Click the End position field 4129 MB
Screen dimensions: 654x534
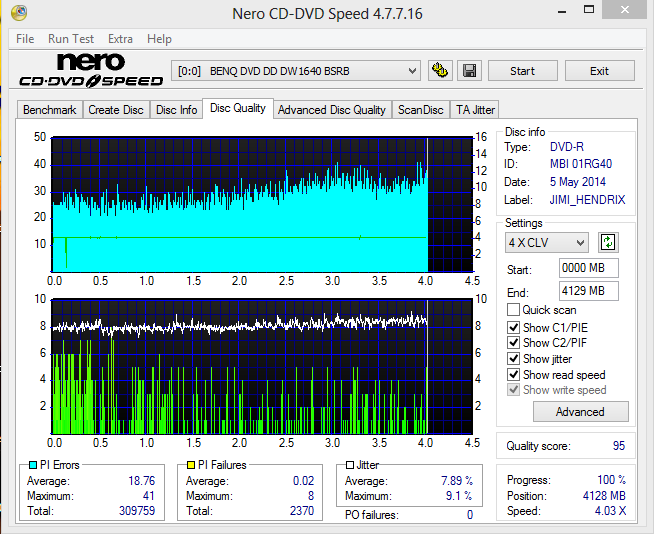[589, 291]
